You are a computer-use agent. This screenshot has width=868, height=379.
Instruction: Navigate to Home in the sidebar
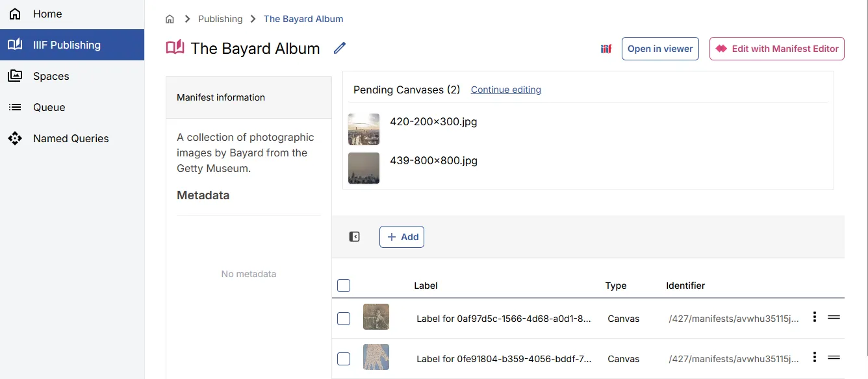click(47, 14)
